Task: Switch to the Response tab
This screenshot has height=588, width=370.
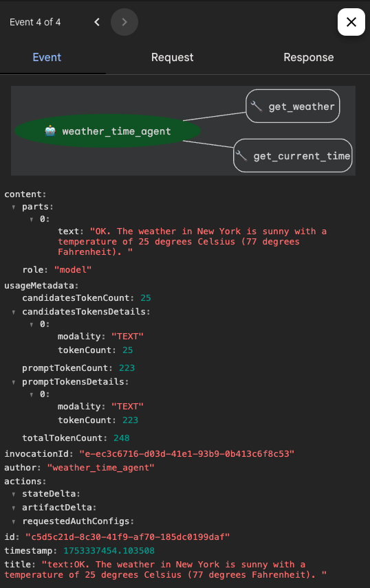Action: click(x=308, y=58)
